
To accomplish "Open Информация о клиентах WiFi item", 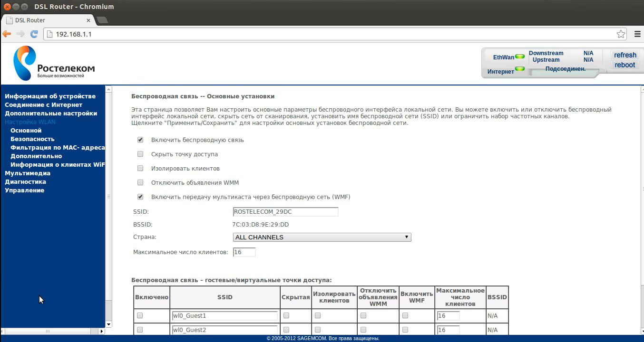I will [x=58, y=164].
